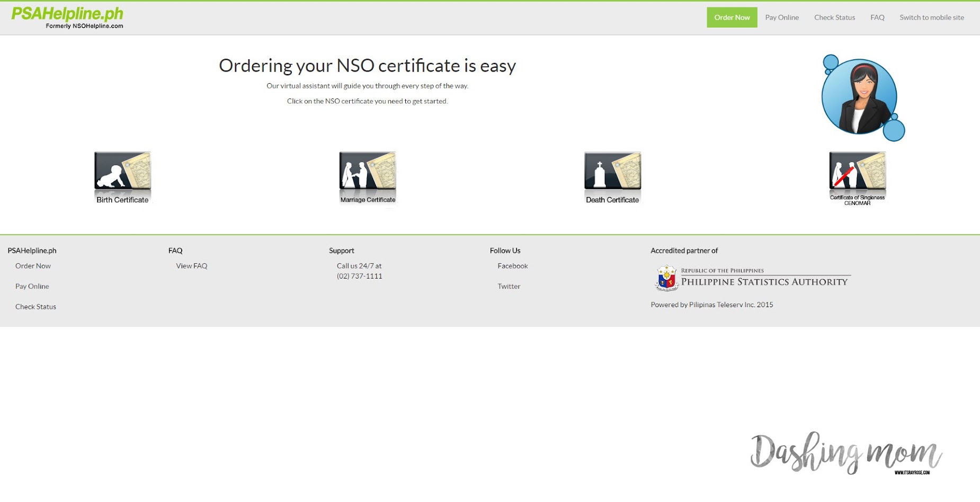Follow the Check Status footer link

(35, 307)
